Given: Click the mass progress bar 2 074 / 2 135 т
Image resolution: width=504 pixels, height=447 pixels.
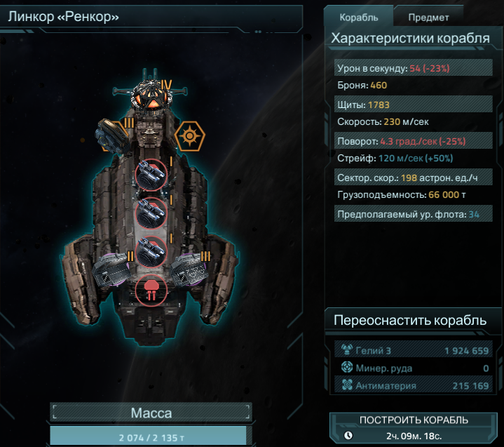Looking at the screenshot, I should click(x=151, y=436).
